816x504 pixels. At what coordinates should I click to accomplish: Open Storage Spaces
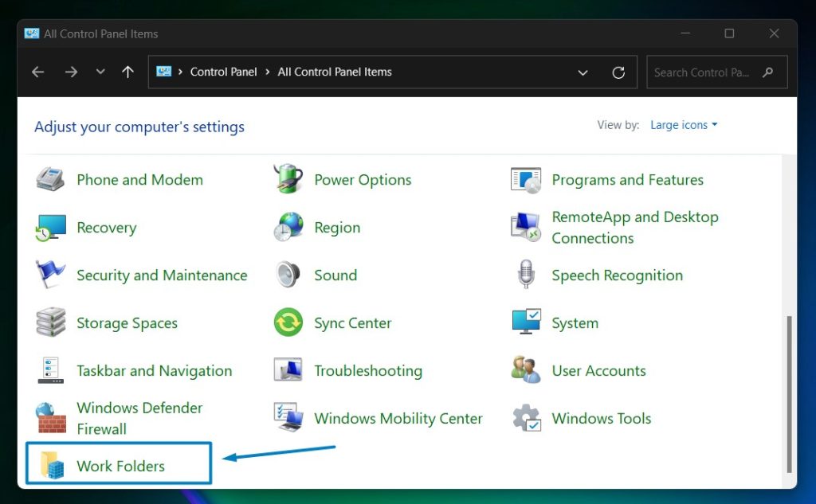(x=127, y=323)
